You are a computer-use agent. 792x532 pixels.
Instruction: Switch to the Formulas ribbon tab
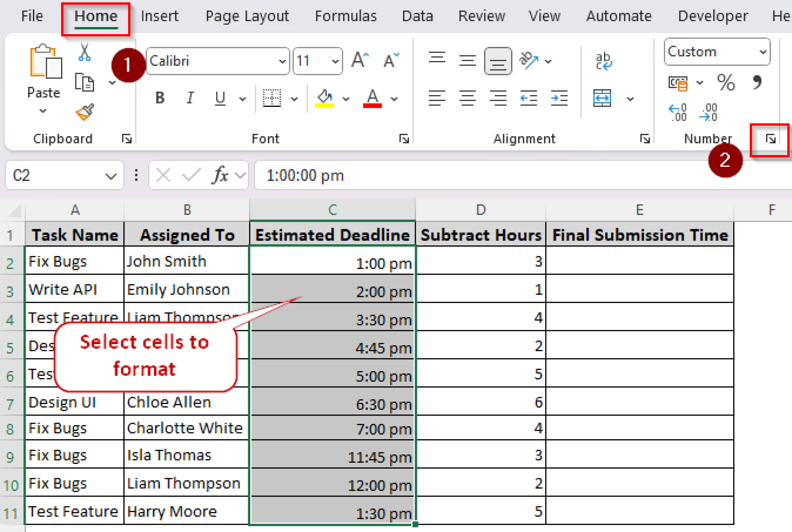point(345,16)
